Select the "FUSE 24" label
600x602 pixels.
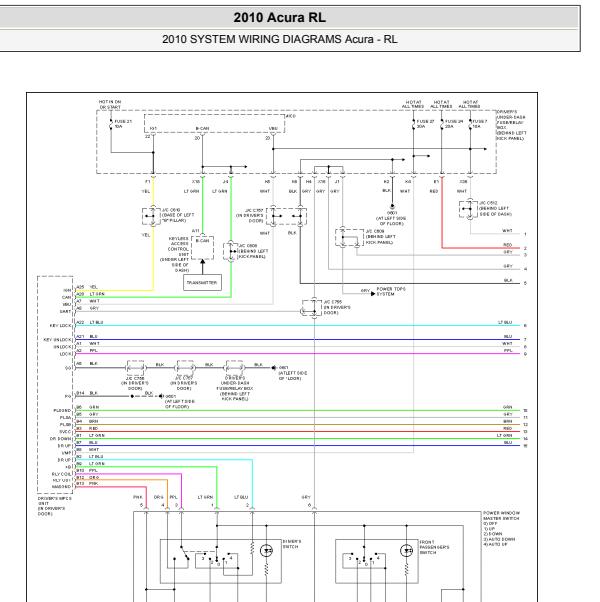453,124
